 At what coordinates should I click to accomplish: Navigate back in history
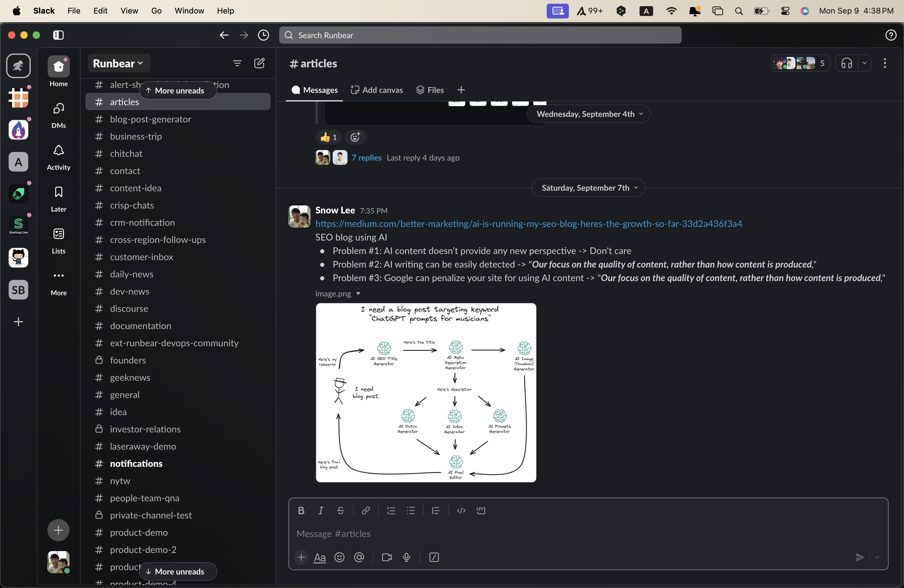coord(224,35)
